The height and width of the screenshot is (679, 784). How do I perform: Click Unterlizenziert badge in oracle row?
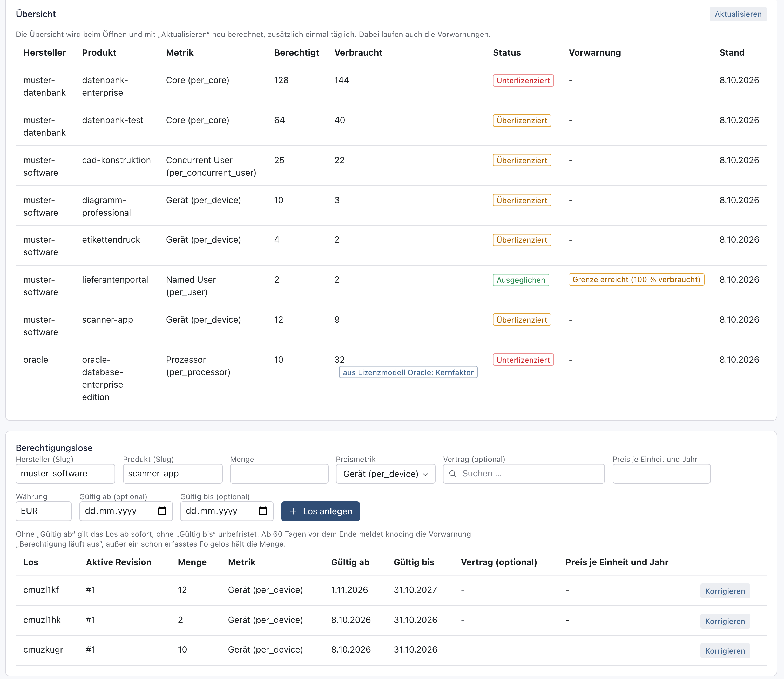point(523,360)
